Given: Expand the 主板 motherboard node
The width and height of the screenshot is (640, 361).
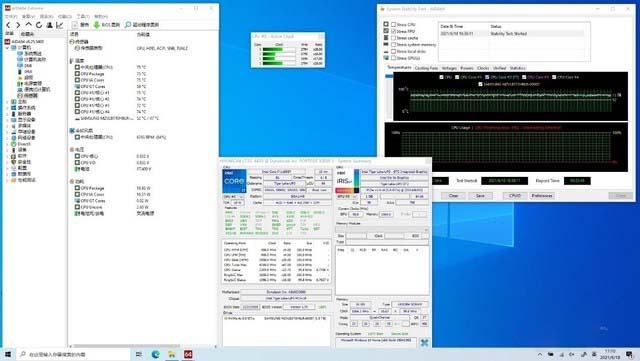Looking at the screenshot, I should 7,102.
